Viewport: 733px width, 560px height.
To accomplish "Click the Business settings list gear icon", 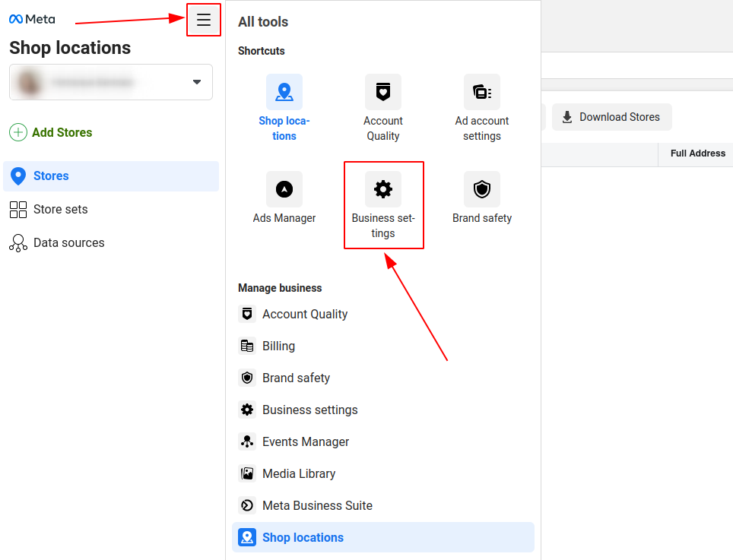I will coord(247,410).
